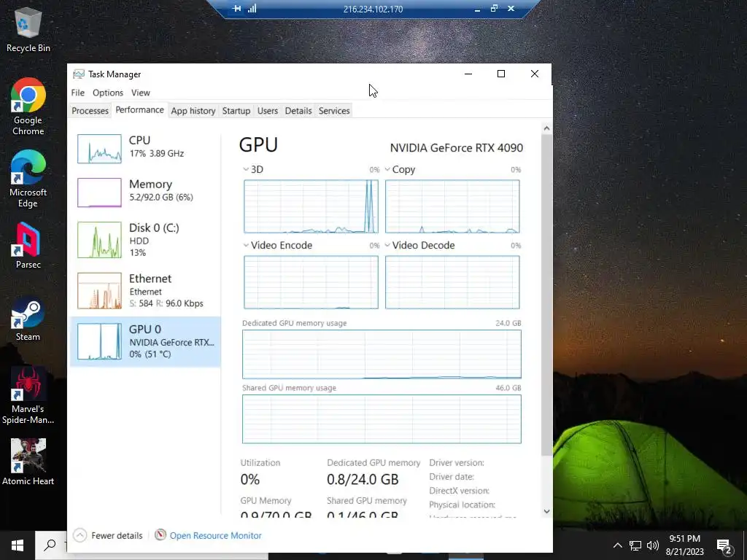Click the Dedicated GPU memory usage graph
Image resolution: width=747 pixels, height=560 pixels.
[382, 354]
